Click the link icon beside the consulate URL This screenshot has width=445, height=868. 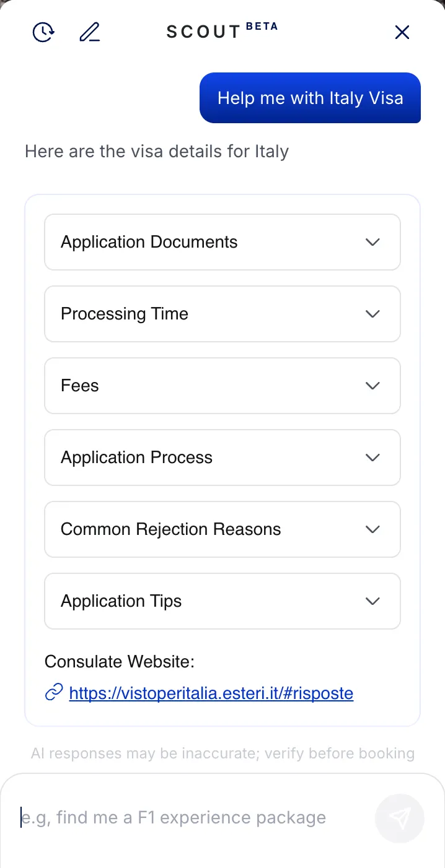click(x=54, y=693)
